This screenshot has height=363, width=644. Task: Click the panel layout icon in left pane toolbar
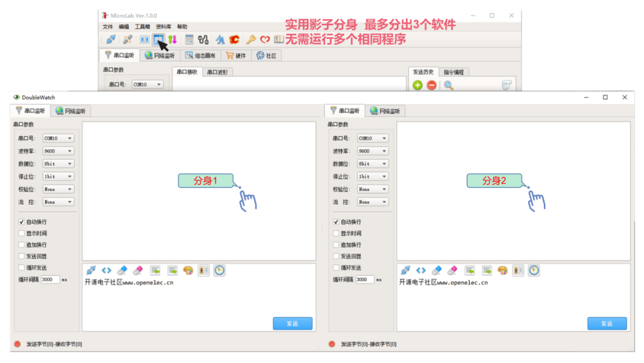click(x=204, y=270)
